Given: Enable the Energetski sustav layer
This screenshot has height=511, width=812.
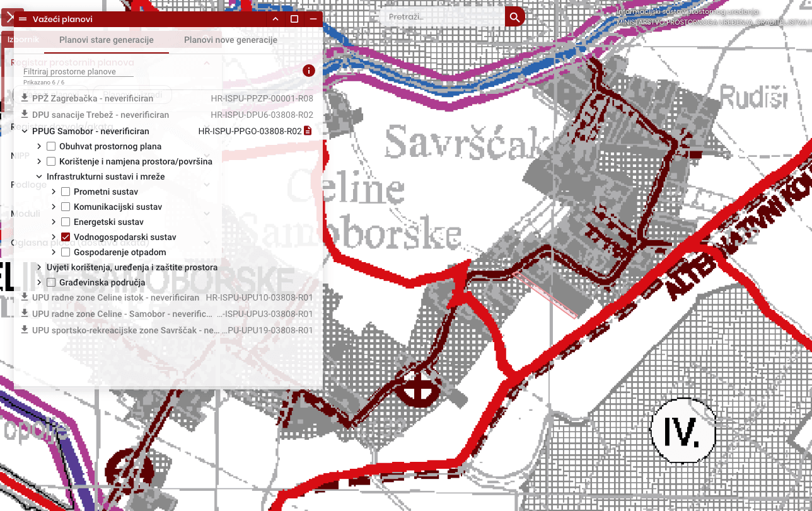Looking at the screenshot, I should [x=66, y=222].
